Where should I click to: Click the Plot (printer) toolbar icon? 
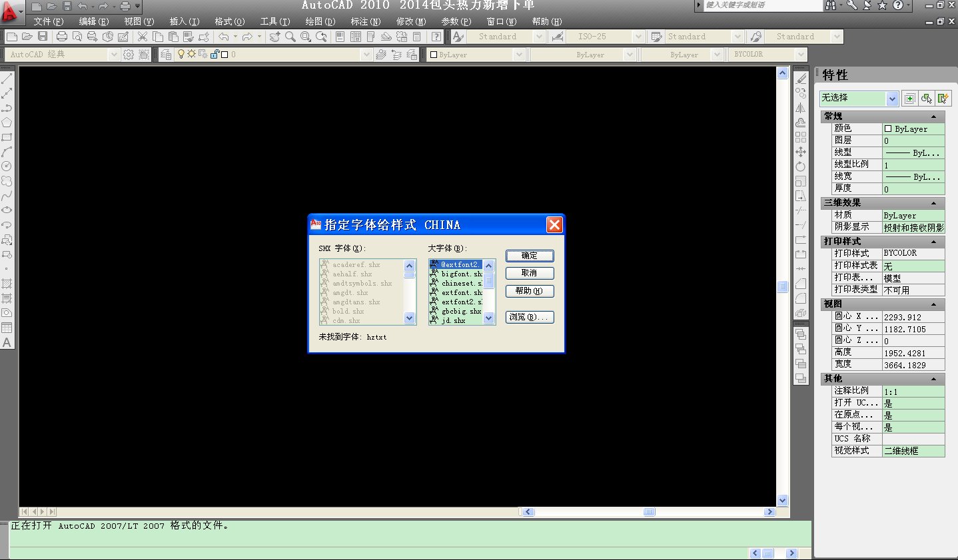tap(62, 37)
